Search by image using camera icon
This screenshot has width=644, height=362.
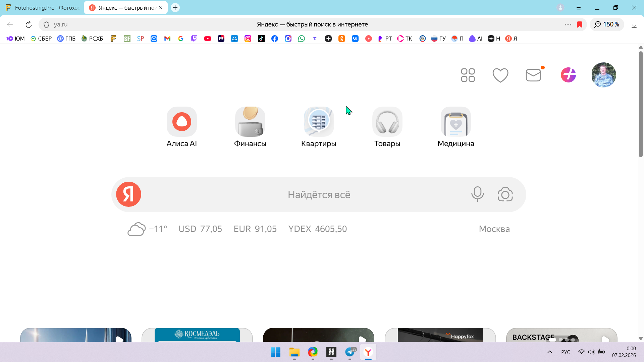pyautogui.click(x=505, y=194)
